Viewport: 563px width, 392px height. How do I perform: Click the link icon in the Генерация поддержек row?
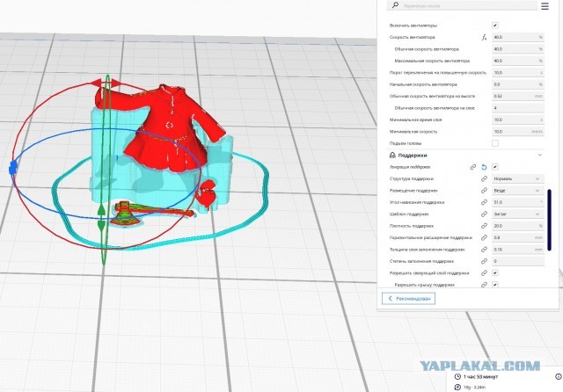pyautogui.click(x=473, y=167)
